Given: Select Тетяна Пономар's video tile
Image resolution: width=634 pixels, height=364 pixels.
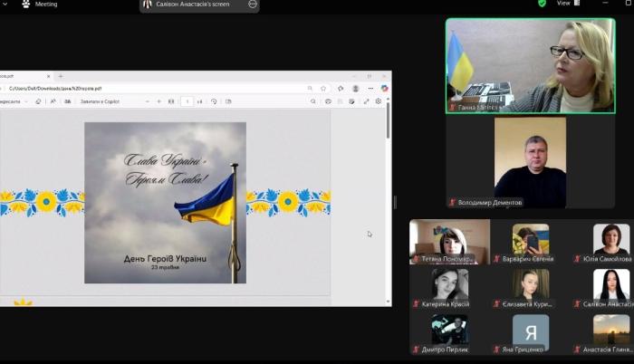Looking at the screenshot, I should (449, 242).
